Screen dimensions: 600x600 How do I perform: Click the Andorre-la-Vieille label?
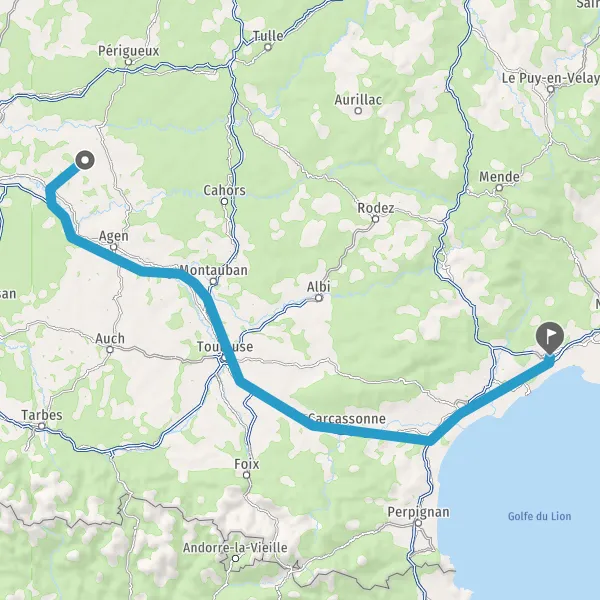click(235, 548)
